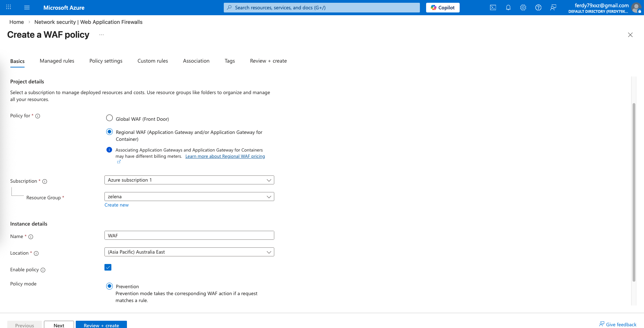Open the Resource Group dropdown
This screenshot has width=644, height=328.
point(189,197)
